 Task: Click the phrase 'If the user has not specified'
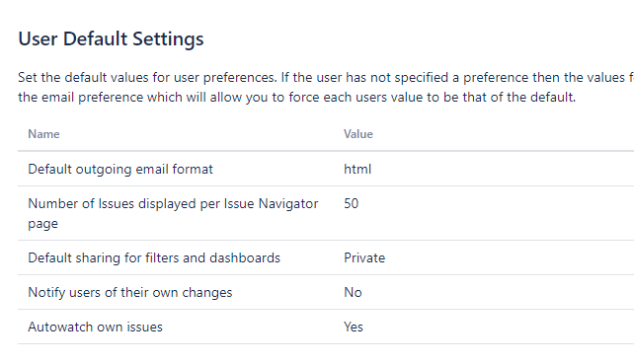coord(364,77)
